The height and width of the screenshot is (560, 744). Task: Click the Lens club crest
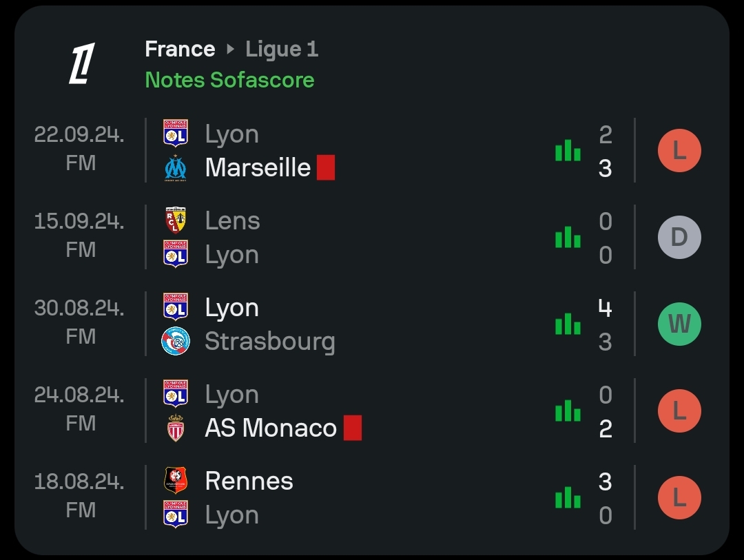pos(176,220)
